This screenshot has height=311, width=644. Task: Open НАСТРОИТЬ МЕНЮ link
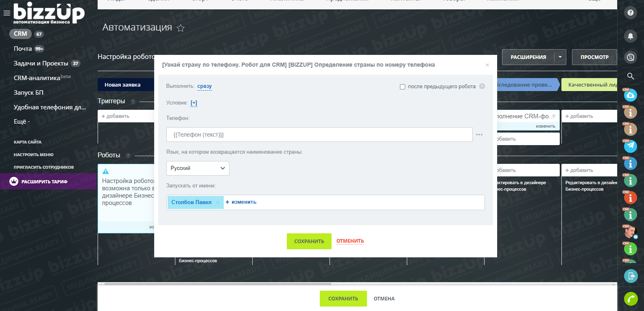click(x=34, y=154)
